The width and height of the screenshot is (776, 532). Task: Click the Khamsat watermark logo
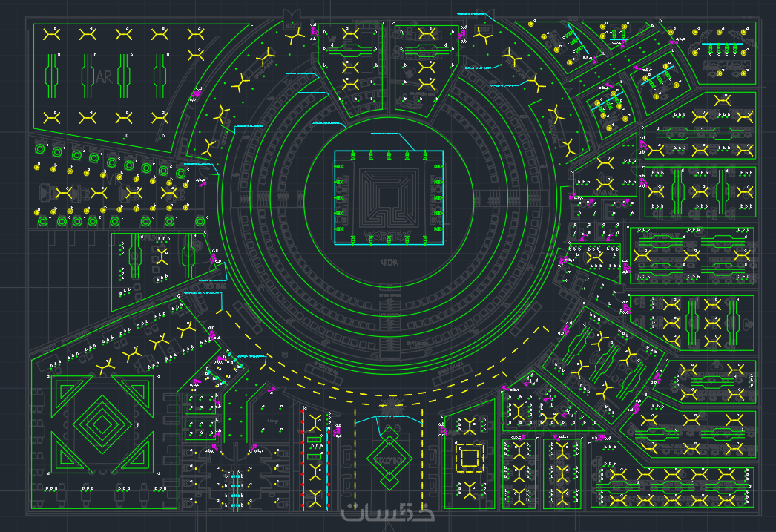388,512
